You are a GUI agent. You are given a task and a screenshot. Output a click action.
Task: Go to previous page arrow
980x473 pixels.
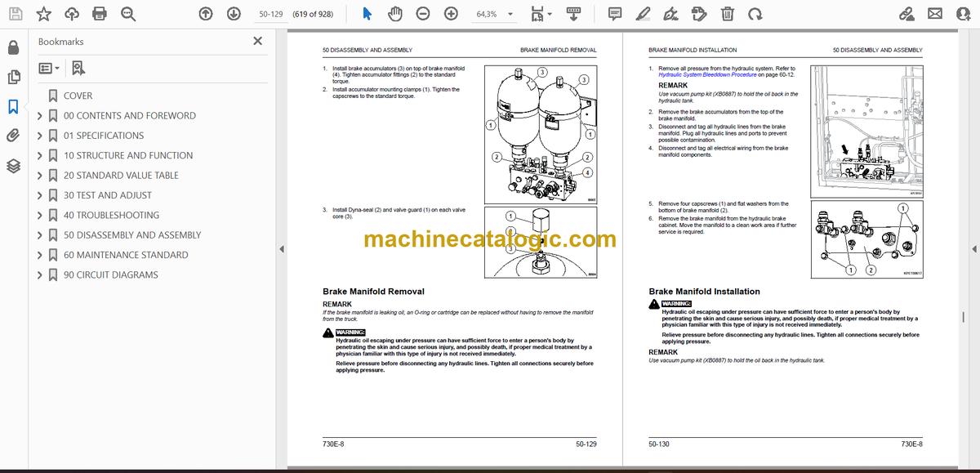click(x=206, y=14)
